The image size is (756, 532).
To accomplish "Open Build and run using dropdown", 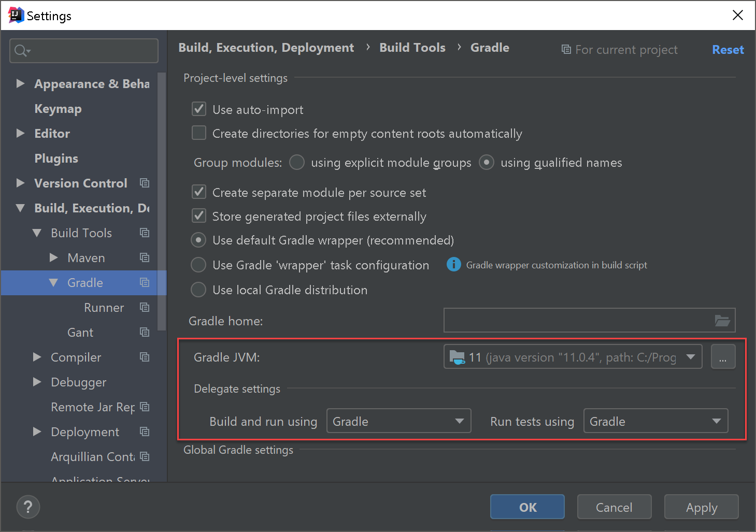I will [x=398, y=421].
